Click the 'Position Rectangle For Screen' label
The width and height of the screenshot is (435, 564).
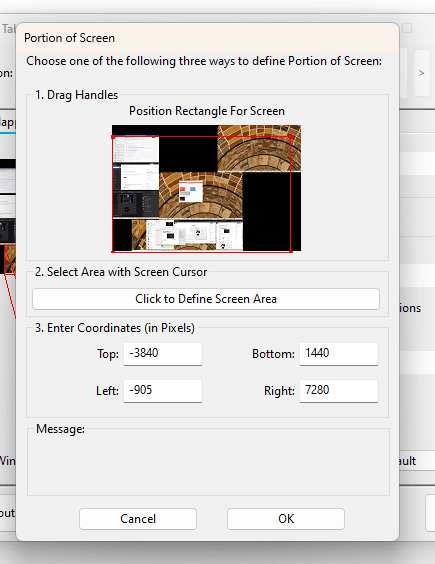coord(207,111)
